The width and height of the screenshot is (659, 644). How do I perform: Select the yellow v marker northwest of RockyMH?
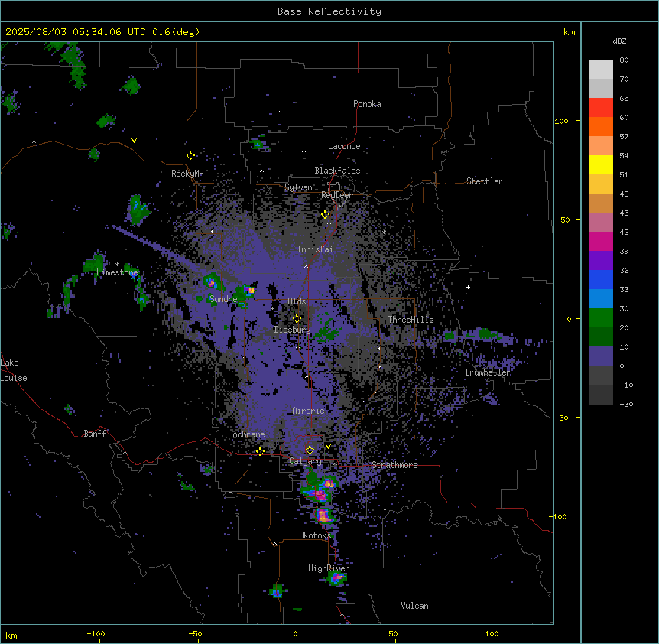[134, 141]
